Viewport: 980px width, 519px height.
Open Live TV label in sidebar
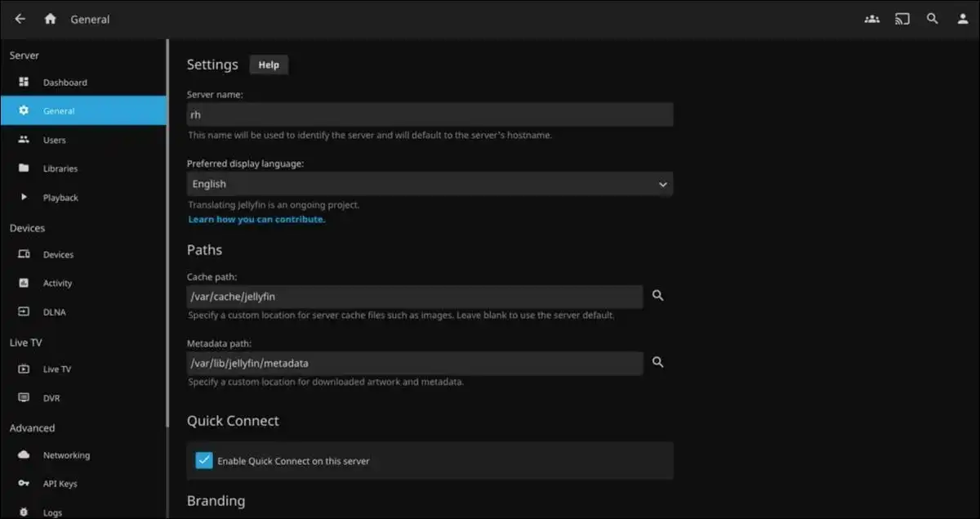click(57, 369)
